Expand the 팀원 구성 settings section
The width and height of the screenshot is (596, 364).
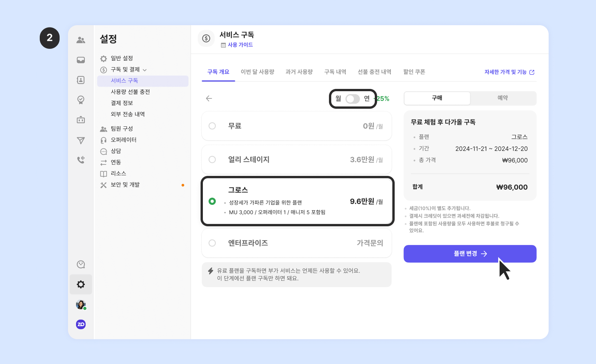pos(121,129)
